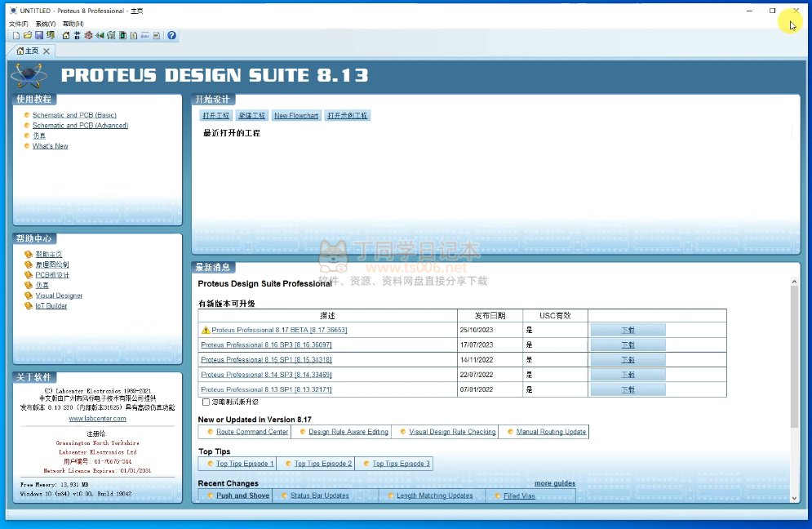Open the 系统(Y) menu
This screenshot has height=529, width=812.
click(x=45, y=24)
